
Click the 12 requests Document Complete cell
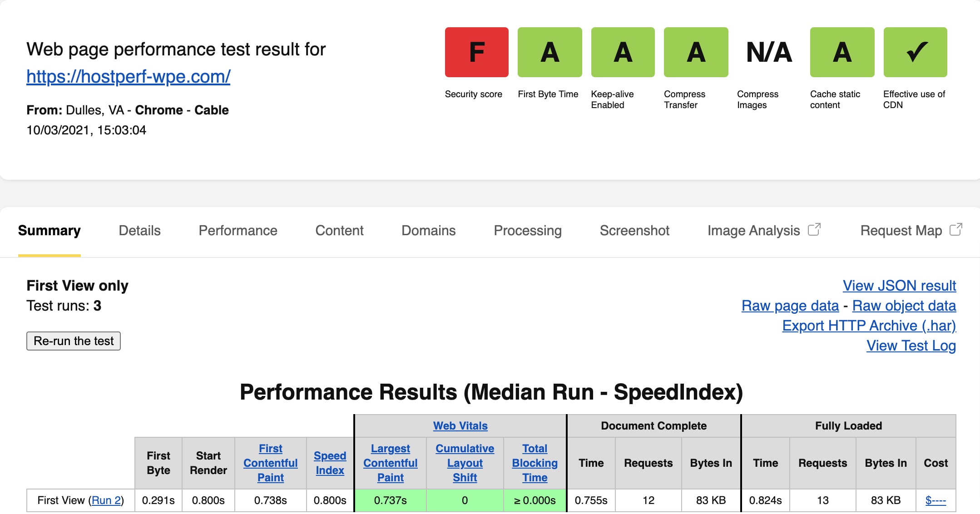648,500
